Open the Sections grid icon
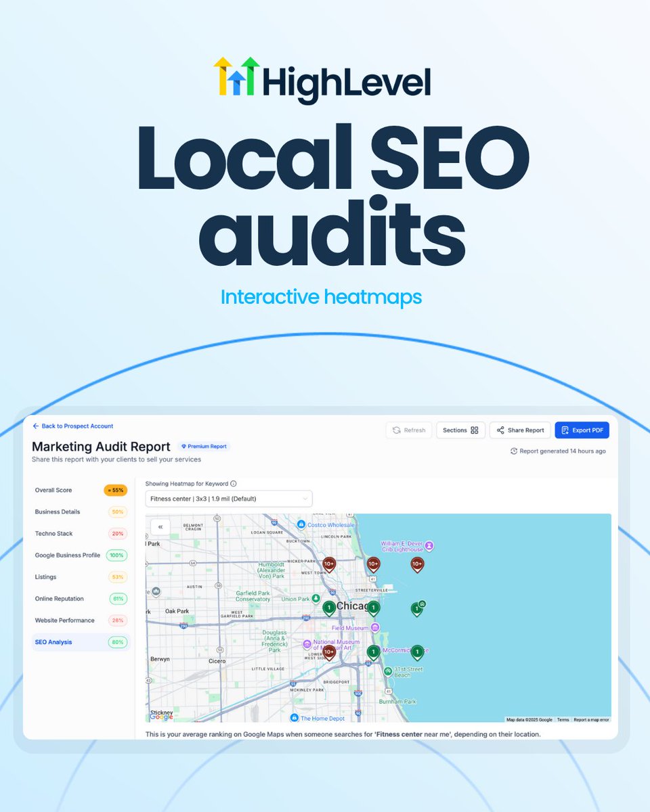 click(x=474, y=430)
